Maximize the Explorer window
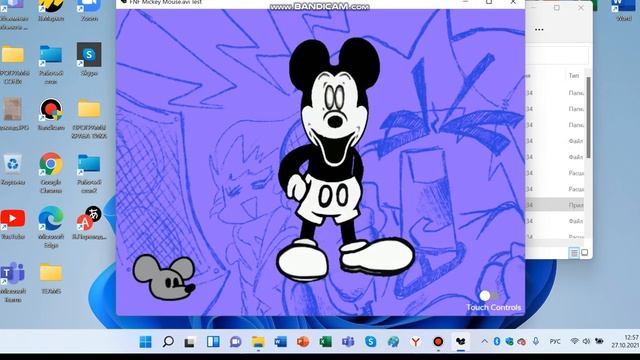This screenshot has height=360, width=640. [x=557, y=8]
